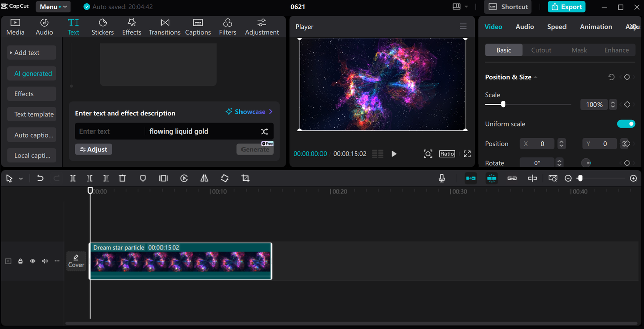
Task: Open the Stickers panel
Action: [103, 27]
